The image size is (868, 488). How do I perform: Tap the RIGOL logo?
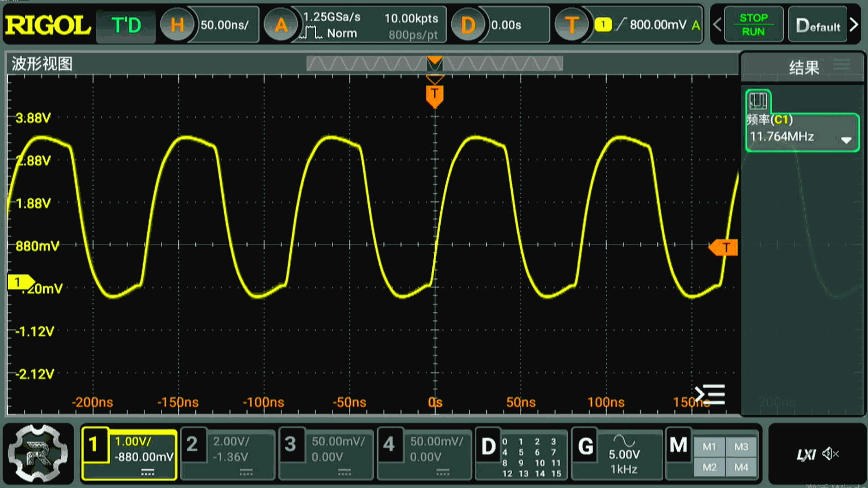click(47, 25)
